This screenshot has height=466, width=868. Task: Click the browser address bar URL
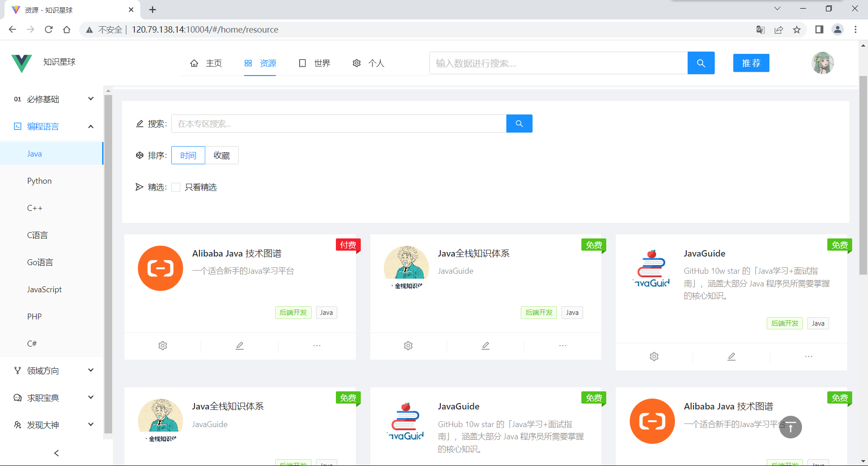click(x=205, y=29)
